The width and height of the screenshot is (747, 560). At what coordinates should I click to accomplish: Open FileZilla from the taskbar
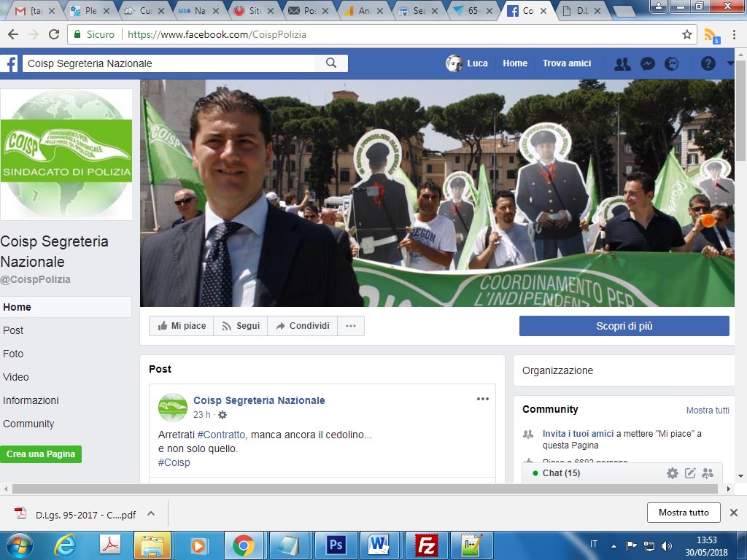(427, 545)
